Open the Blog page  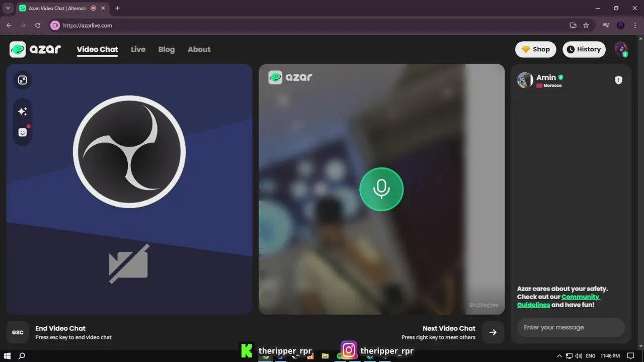tap(167, 49)
